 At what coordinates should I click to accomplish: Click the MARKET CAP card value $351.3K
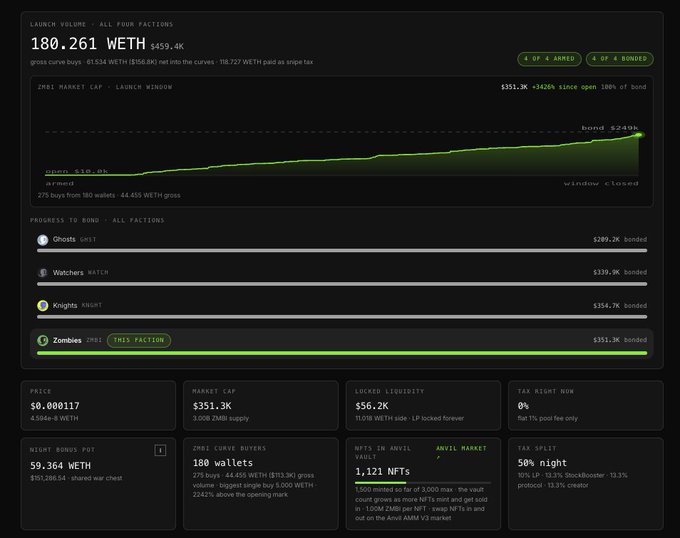tap(212, 406)
